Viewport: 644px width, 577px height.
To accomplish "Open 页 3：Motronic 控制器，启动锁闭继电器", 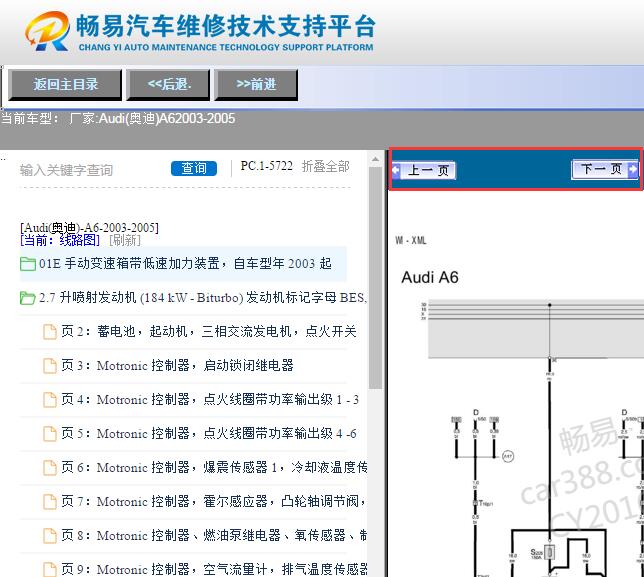I will click(177, 366).
